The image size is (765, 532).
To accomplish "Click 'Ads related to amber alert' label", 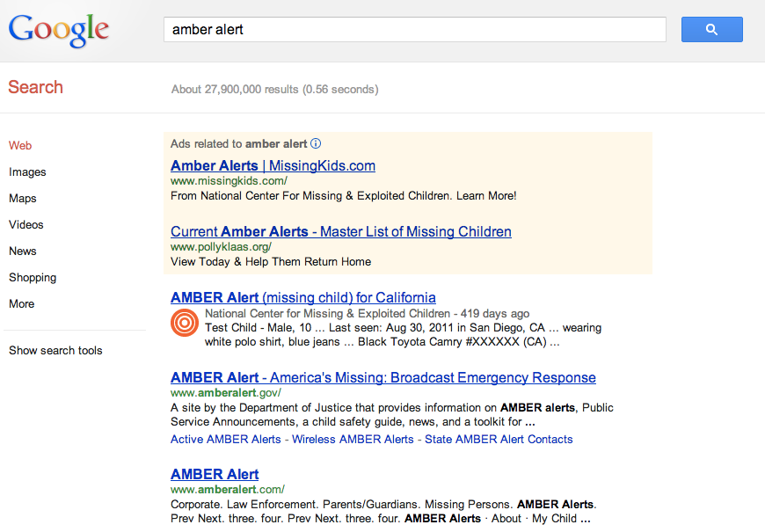I will click(x=238, y=144).
